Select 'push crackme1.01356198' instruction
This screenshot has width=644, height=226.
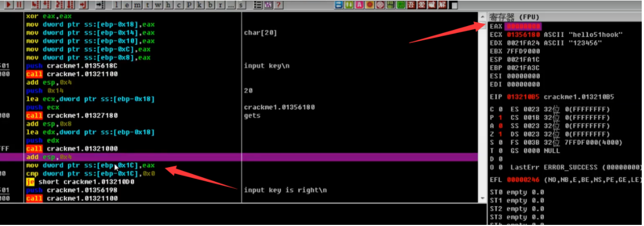[71, 190]
